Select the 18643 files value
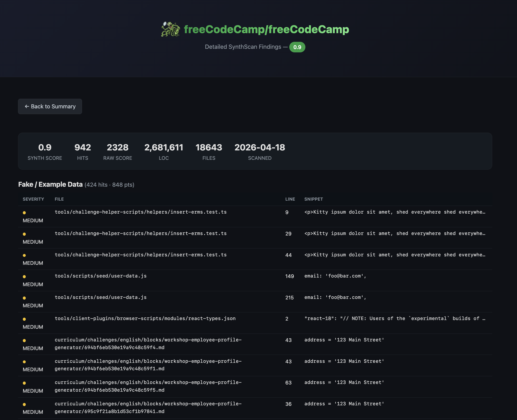The width and height of the screenshot is (517, 420). point(209,147)
